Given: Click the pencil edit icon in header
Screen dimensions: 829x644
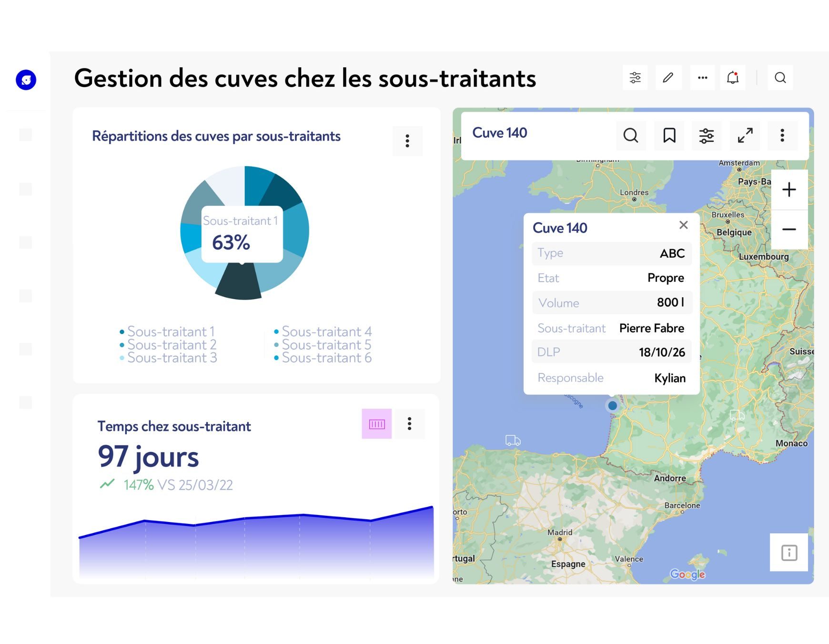Looking at the screenshot, I should click(668, 78).
